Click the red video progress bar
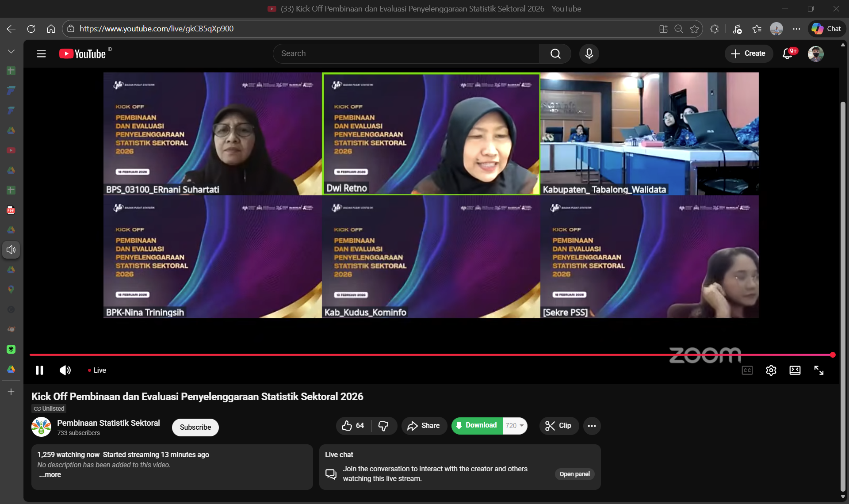 point(398,355)
